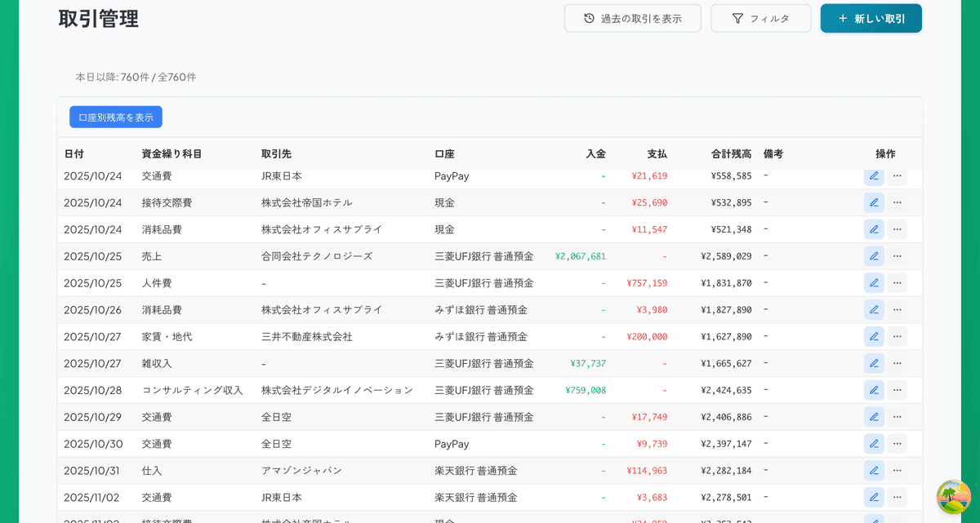Create a transaction with 新しい取引
Viewport: 980px width, 523px height.
[871, 18]
